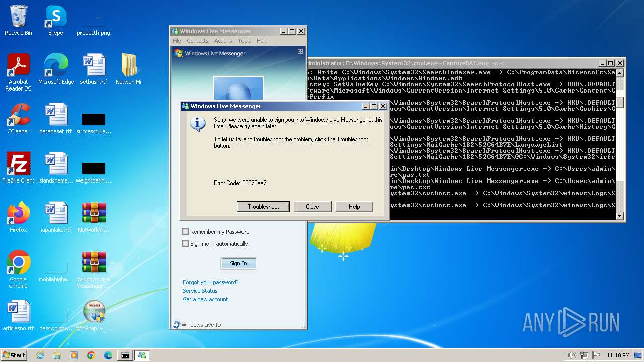The image size is (644, 362).
Task: Launch Acrobat Reader DC shortcut
Action: point(18,72)
